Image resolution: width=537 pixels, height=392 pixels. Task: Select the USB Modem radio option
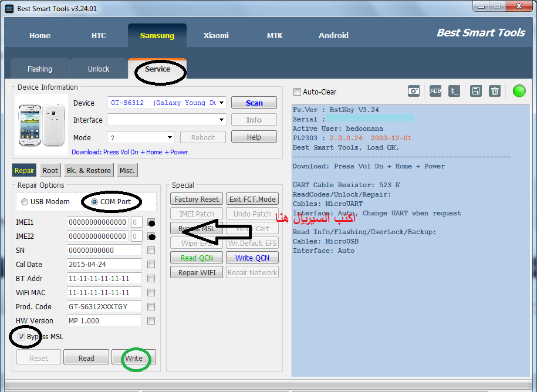coord(24,202)
